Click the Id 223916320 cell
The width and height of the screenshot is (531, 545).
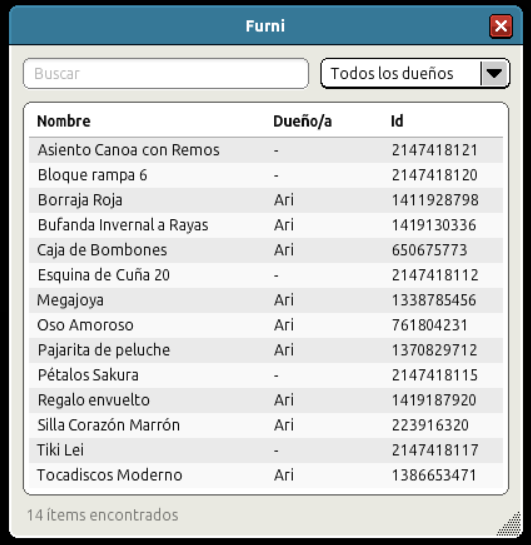point(430,426)
